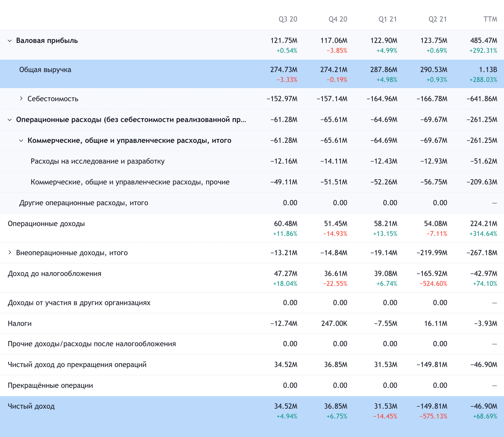Image resolution: width=504 pixels, height=437 pixels.
Task: Click taxes value 247.00K
Action: tap(334, 324)
